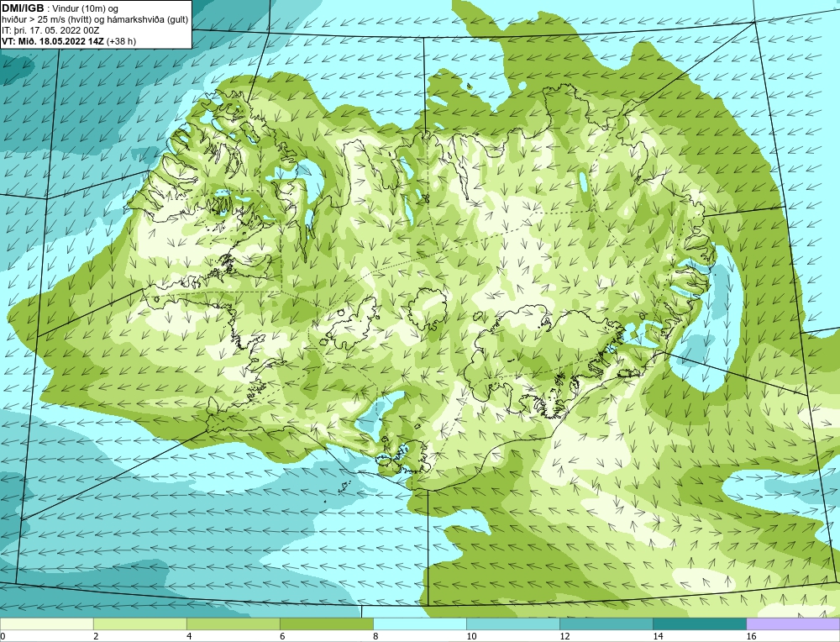This screenshot has height=642, width=840.
Task: Click the 'DMI/IGB' title text
Action: pyautogui.click(x=23, y=8)
